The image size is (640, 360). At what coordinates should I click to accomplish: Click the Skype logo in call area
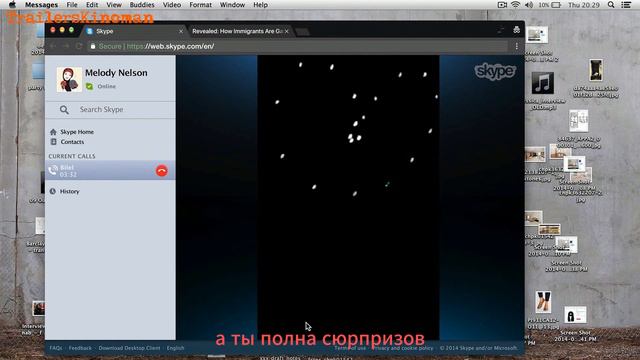[495, 72]
